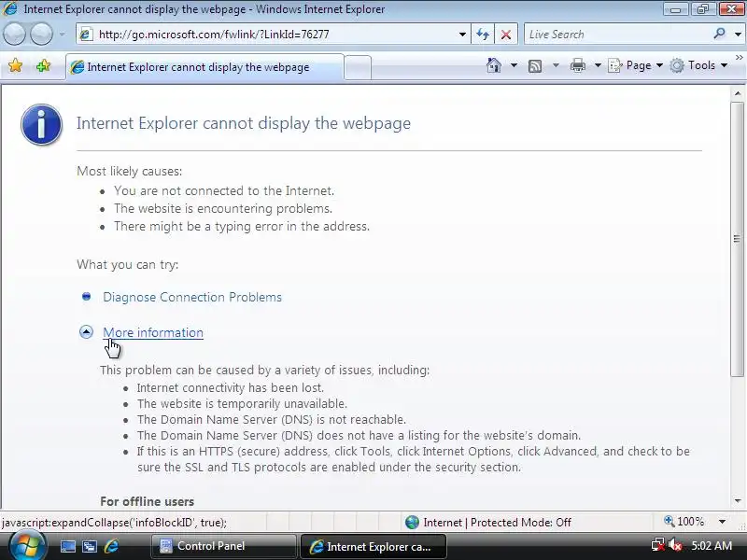Click the Windows Start orb
The height and width of the screenshot is (560, 747).
[x=28, y=546]
